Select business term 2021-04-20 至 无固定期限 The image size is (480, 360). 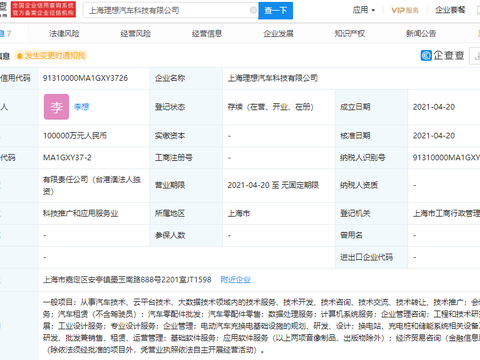273,185
